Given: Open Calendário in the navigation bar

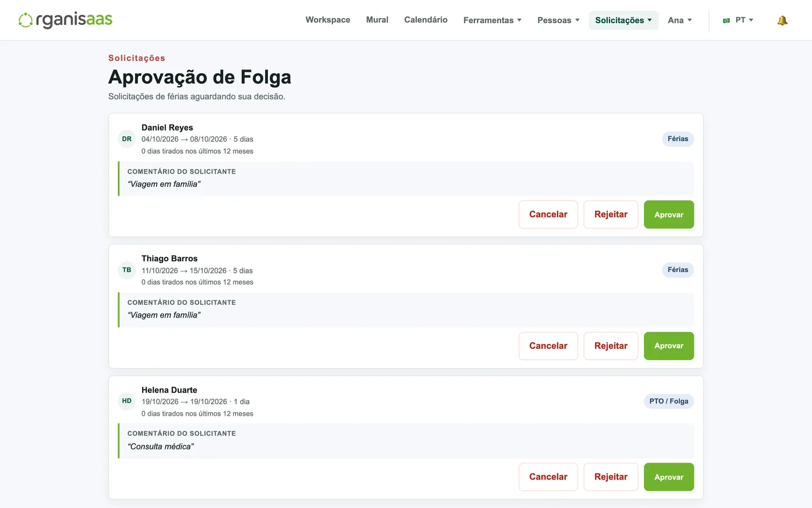Looking at the screenshot, I should pos(426,20).
